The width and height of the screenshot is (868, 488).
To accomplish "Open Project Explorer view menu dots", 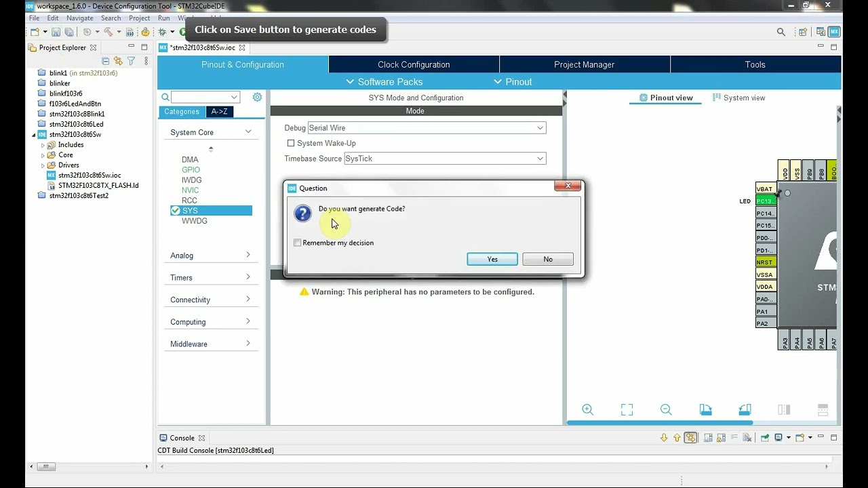I will tap(146, 61).
